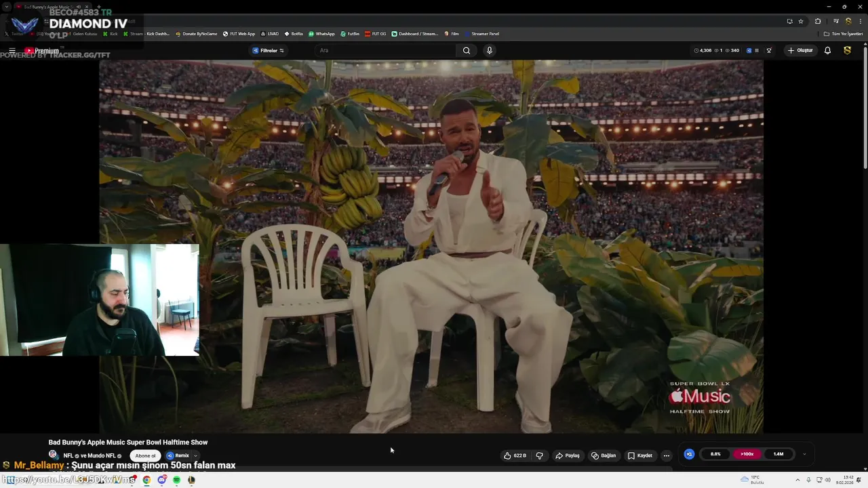Click the video title Bad Bunny's Apple Music

click(128, 442)
